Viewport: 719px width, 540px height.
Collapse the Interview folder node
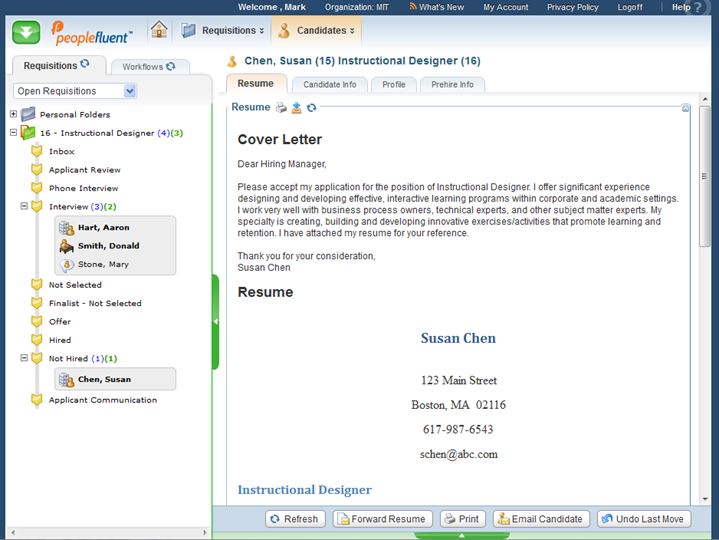coord(23,206)
